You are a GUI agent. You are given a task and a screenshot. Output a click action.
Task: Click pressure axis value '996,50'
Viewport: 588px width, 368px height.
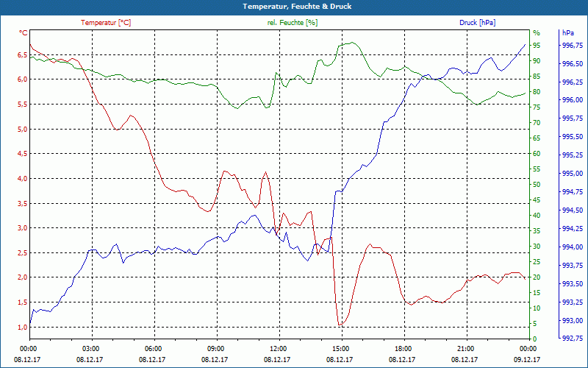tap(573, 64)
